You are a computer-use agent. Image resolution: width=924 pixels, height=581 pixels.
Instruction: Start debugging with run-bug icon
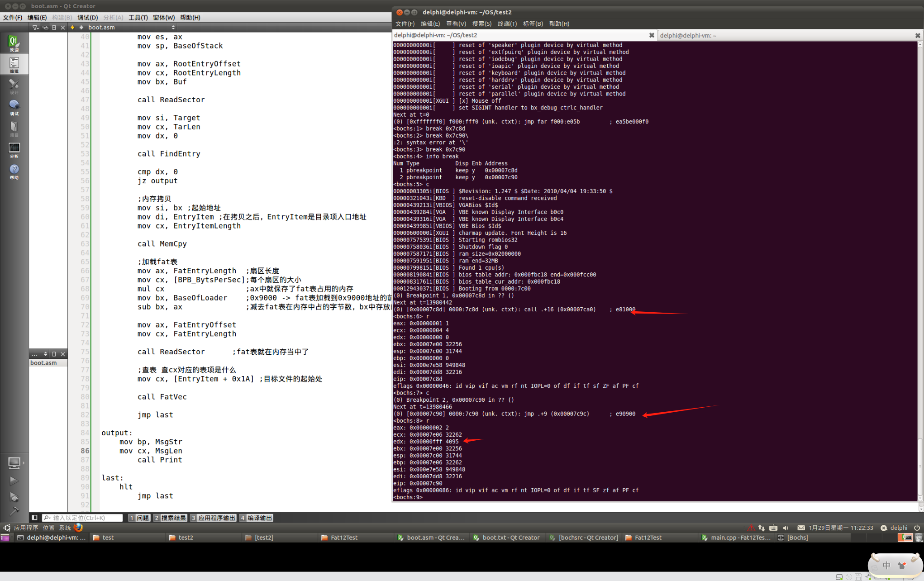[14, 497]
